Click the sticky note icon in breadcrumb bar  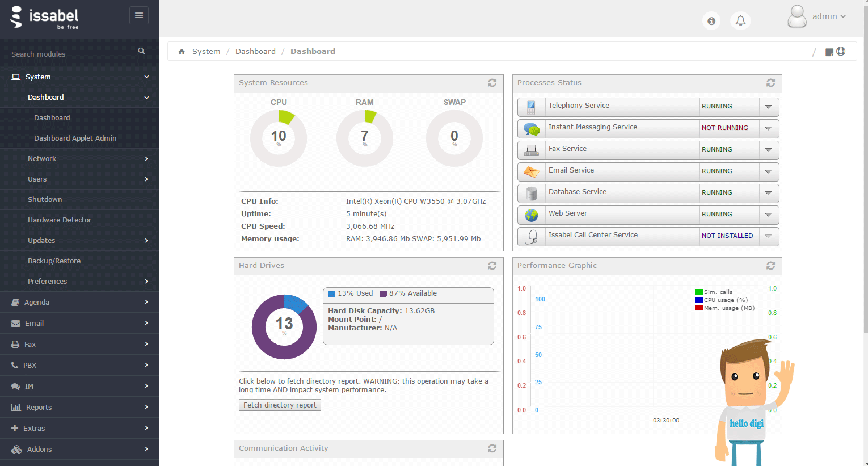click(829, 52)
